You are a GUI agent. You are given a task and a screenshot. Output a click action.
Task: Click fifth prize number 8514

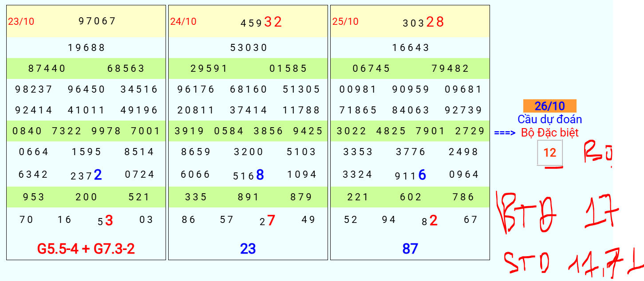[139, 152]
